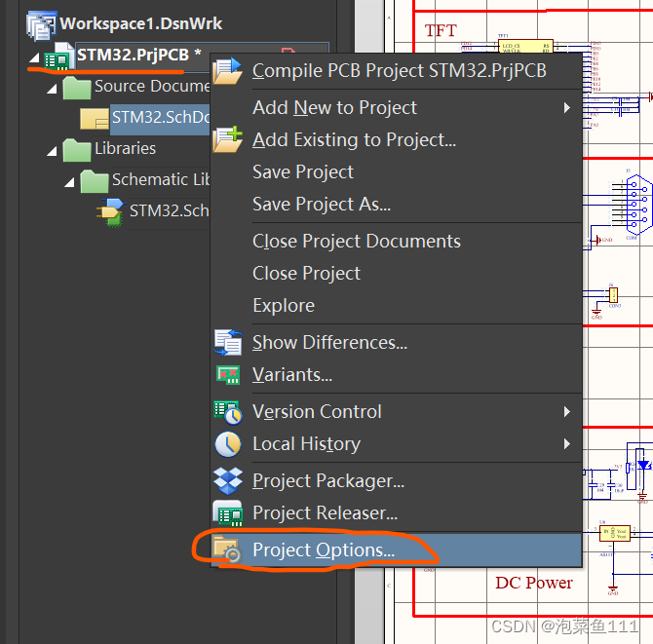Select the STM32.SchLib library row

point(169,211)
